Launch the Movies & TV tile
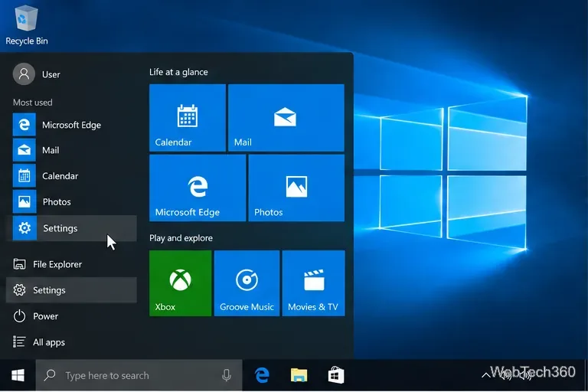The height and width of the screenshot is (392, 588). [313, 283]
